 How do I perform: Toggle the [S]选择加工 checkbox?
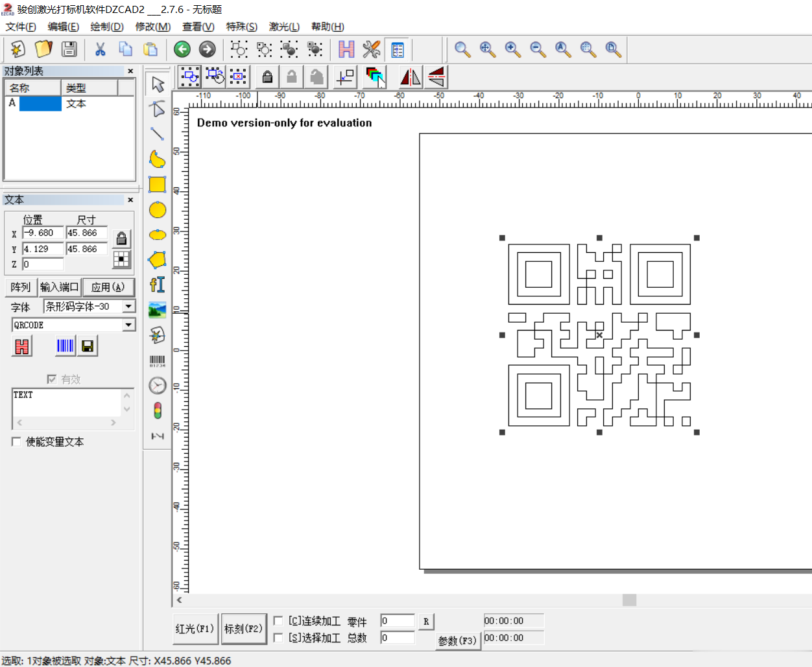[278, 638]
